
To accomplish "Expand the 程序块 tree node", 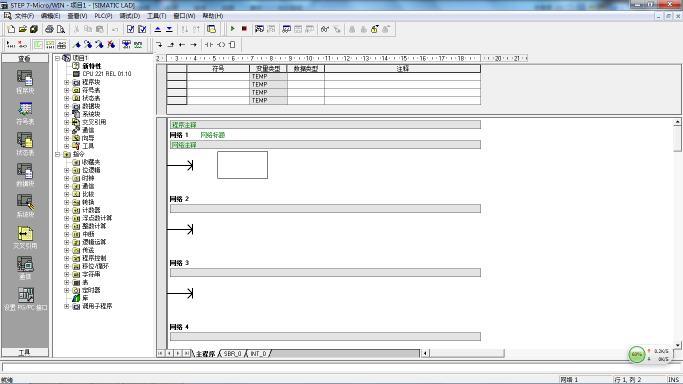I will pyautogui.click(x=67, y=82).
